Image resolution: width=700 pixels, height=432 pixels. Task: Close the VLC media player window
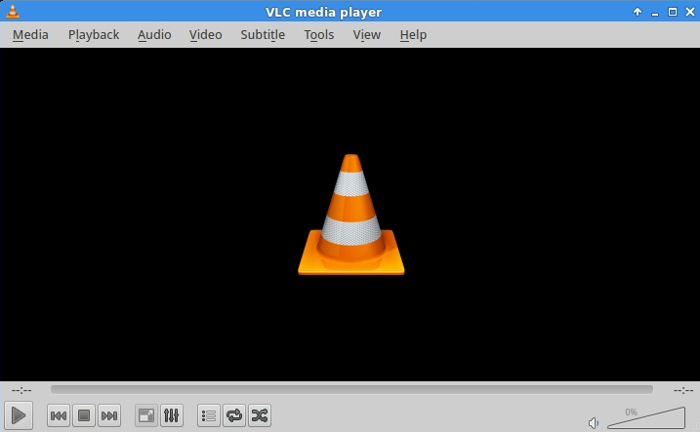690,12
